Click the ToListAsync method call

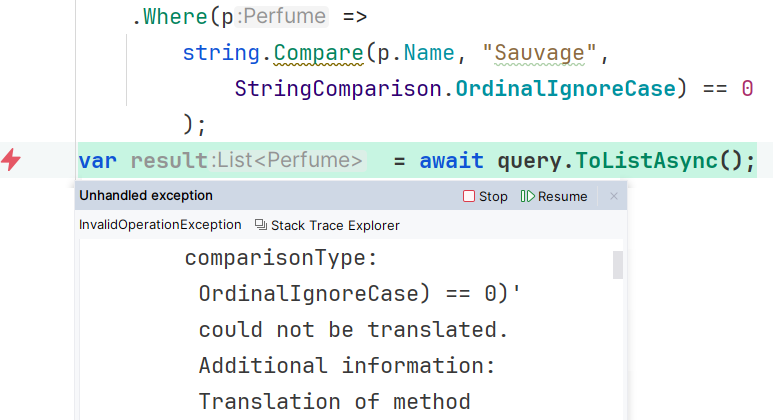(646, 161)
